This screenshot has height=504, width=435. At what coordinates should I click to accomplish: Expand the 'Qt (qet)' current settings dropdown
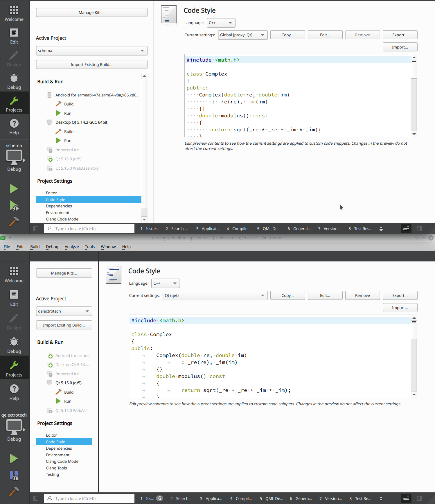pyautogui.click(x=215, y=295)
